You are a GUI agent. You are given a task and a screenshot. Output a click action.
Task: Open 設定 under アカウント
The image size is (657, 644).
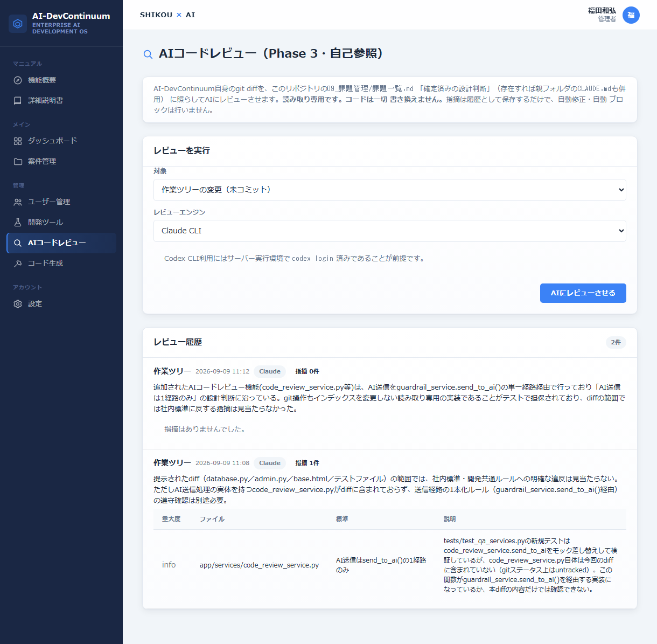[x=61, y=304]
